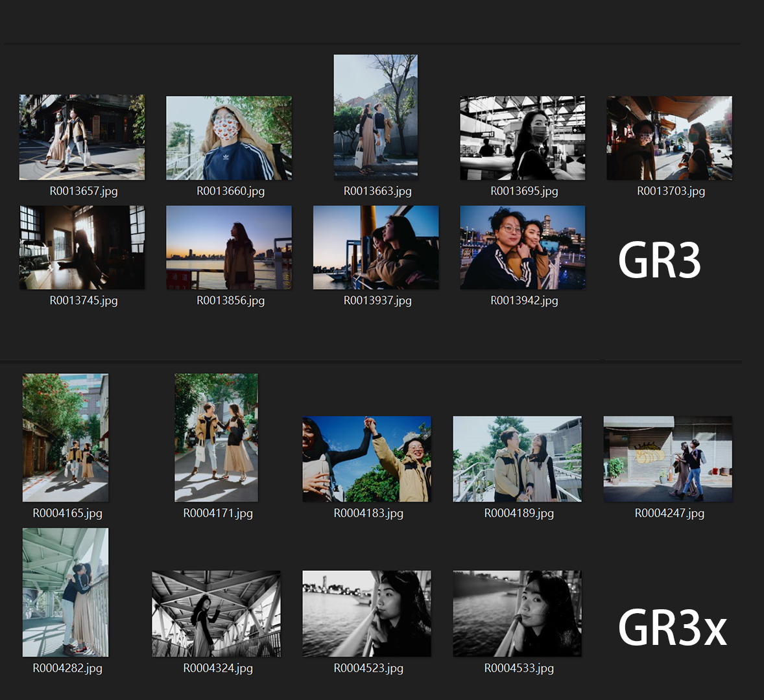764x700 pixels.
Task: Select vertical photo R0013663.jpg
Action: pyautogui.click(x=376, y=117)
